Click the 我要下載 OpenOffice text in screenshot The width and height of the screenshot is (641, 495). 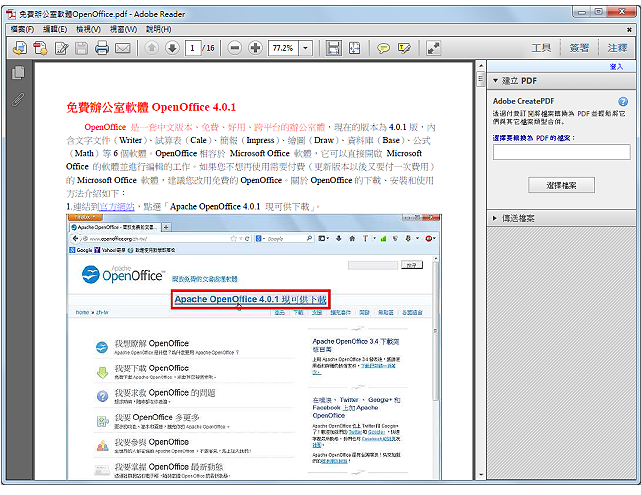[152, 368]
